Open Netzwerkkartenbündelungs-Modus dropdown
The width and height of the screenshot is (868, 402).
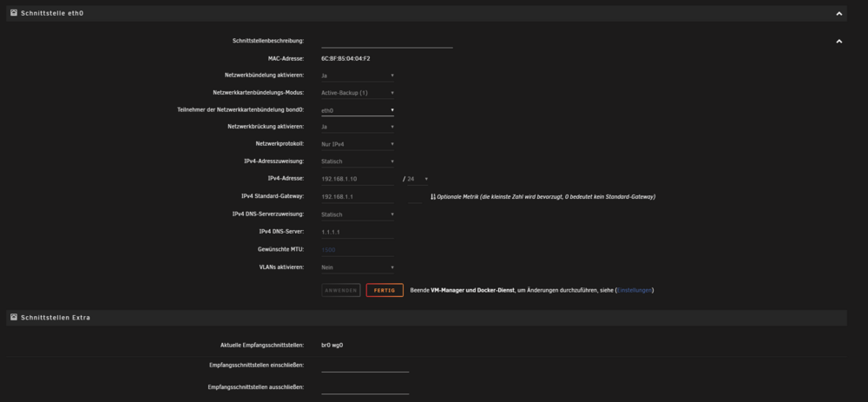(358, 93)
